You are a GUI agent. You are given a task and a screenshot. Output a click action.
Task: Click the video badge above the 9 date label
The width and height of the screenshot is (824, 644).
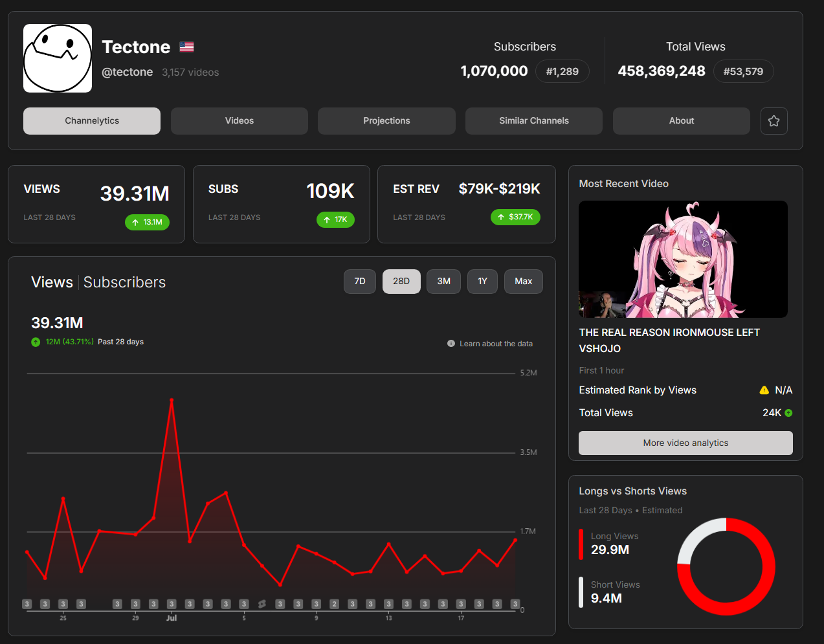click(x=316, y=604)
